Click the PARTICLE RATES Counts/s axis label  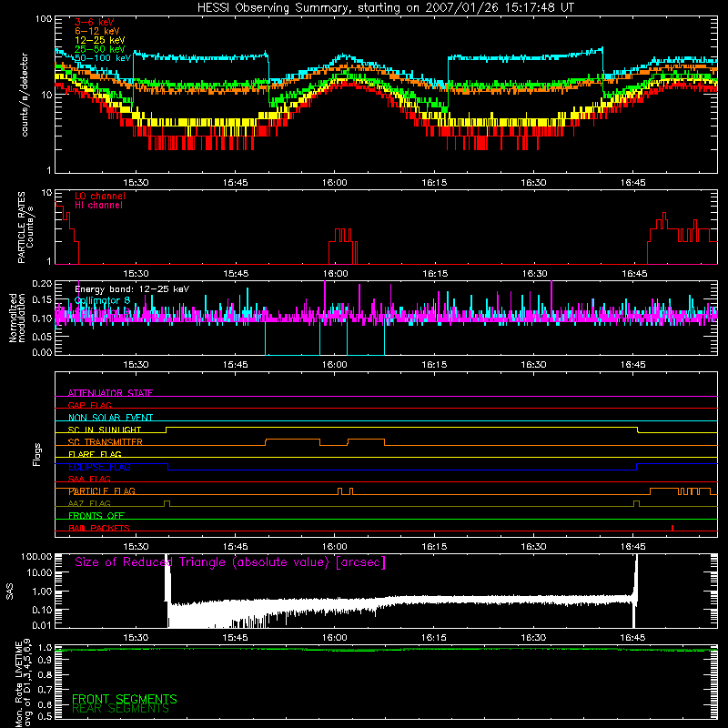[x=25, y=227]
